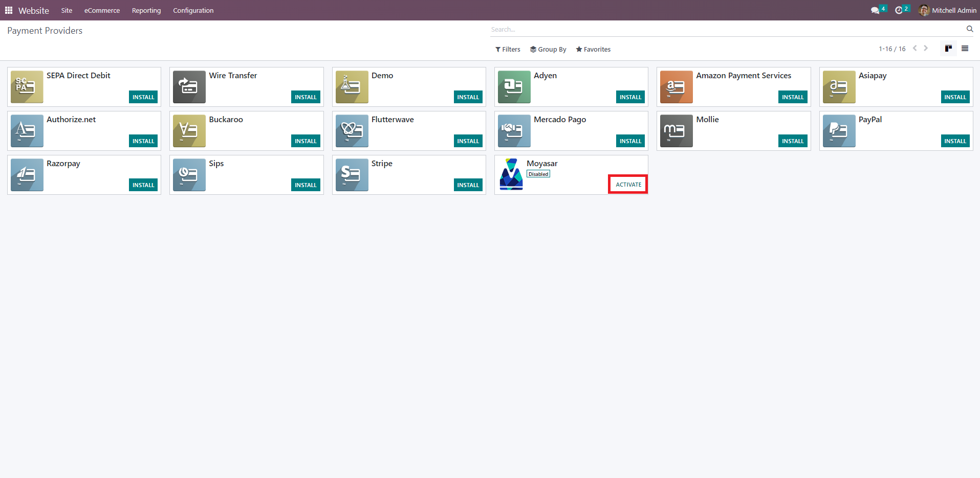Go to next page of records
Image resolution: width=980 pixels, height=478 pixels.
926,49
